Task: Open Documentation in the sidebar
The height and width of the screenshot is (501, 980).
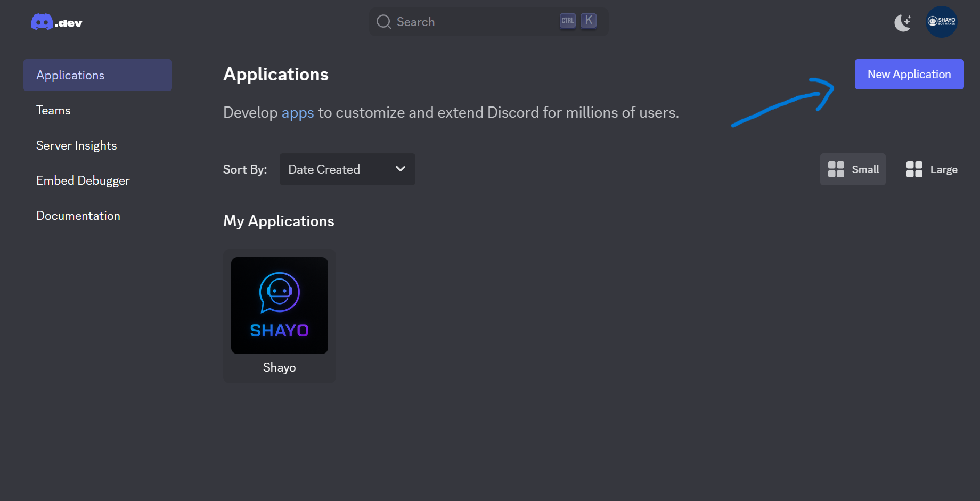Action: (78, 216)
